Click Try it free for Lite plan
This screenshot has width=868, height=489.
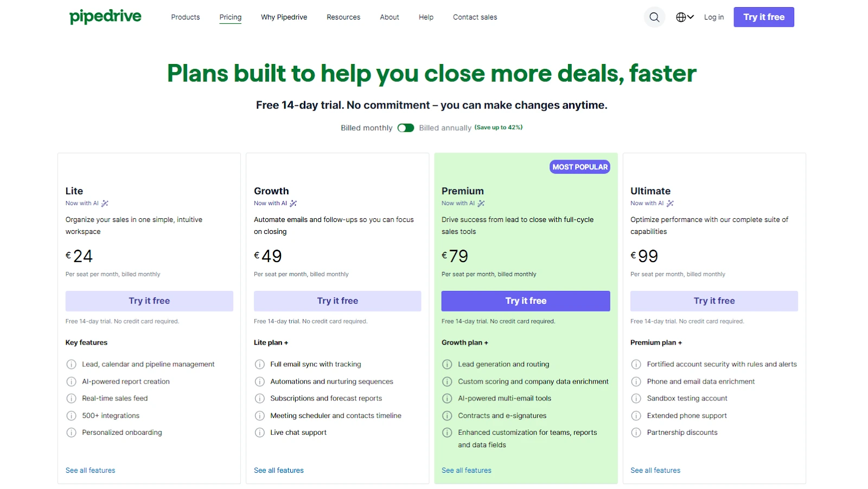(149, 301)
